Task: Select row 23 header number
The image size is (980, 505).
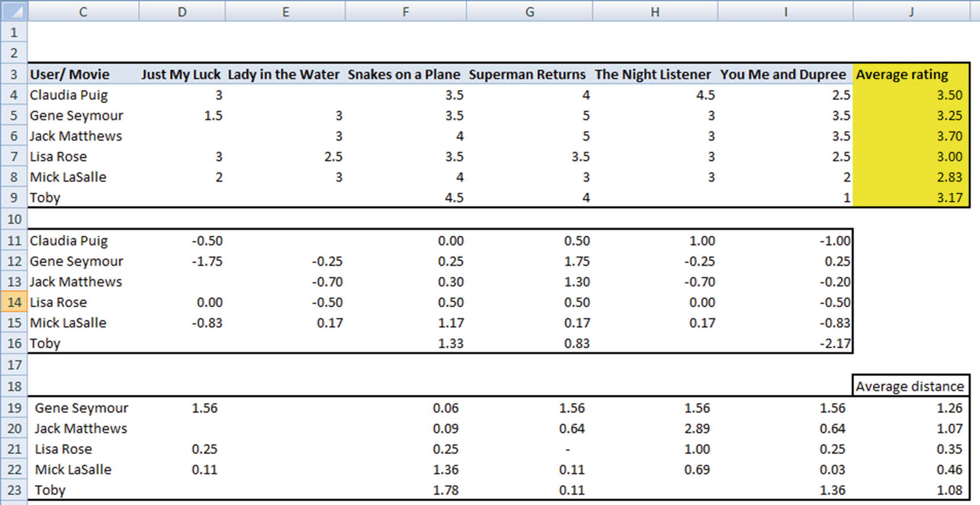Action: coord(14,490)
